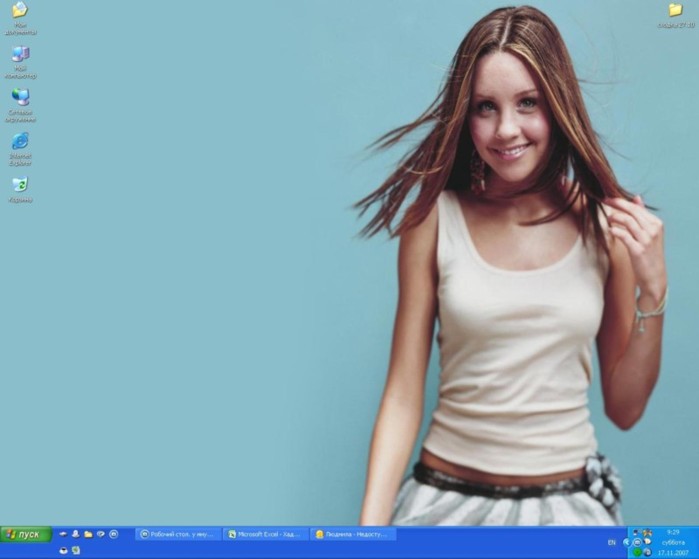The height and width of the screenshot is (559, 699).
Task: Click the cup-shaped icon in the lower Quick Launch row
Action: [63, 551]
